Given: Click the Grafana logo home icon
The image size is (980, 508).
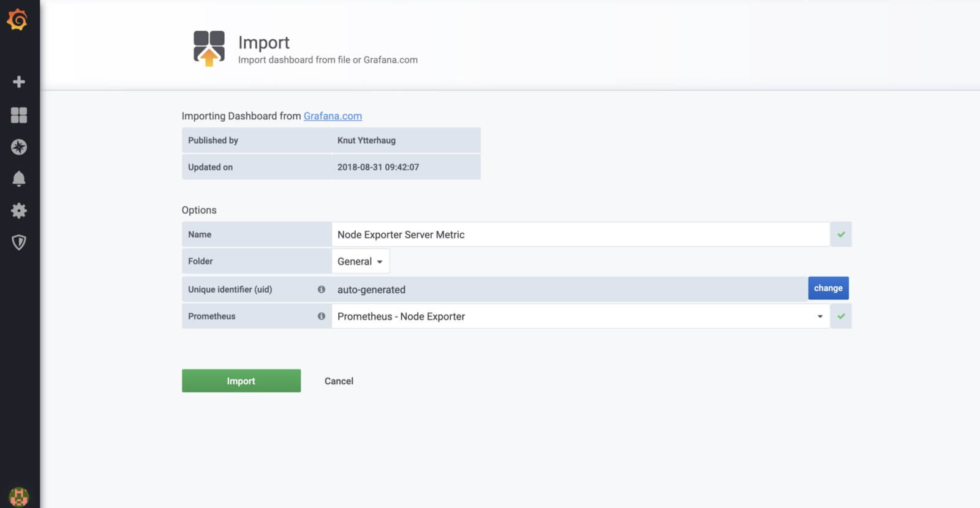Looking at the screenshot, I should 18,20.
